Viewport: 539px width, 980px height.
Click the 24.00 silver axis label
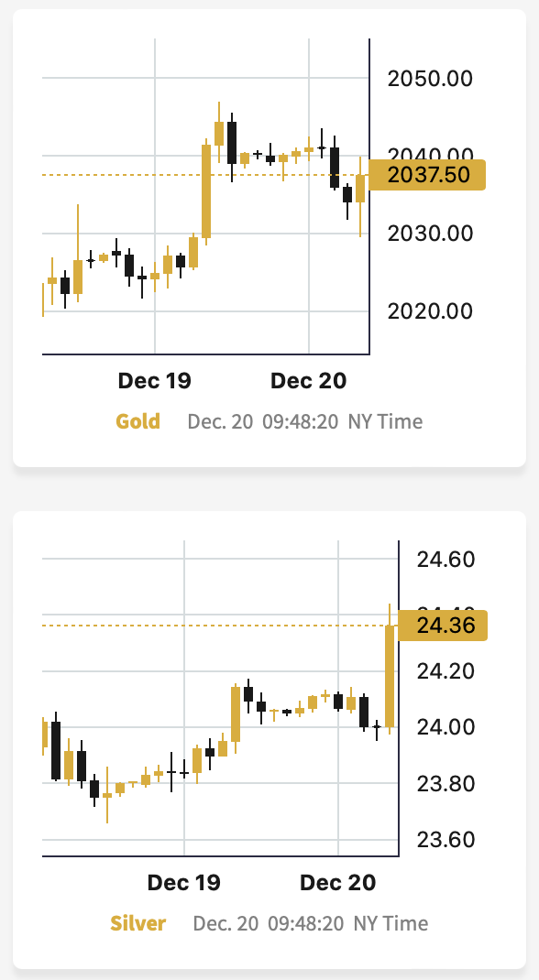445,727
